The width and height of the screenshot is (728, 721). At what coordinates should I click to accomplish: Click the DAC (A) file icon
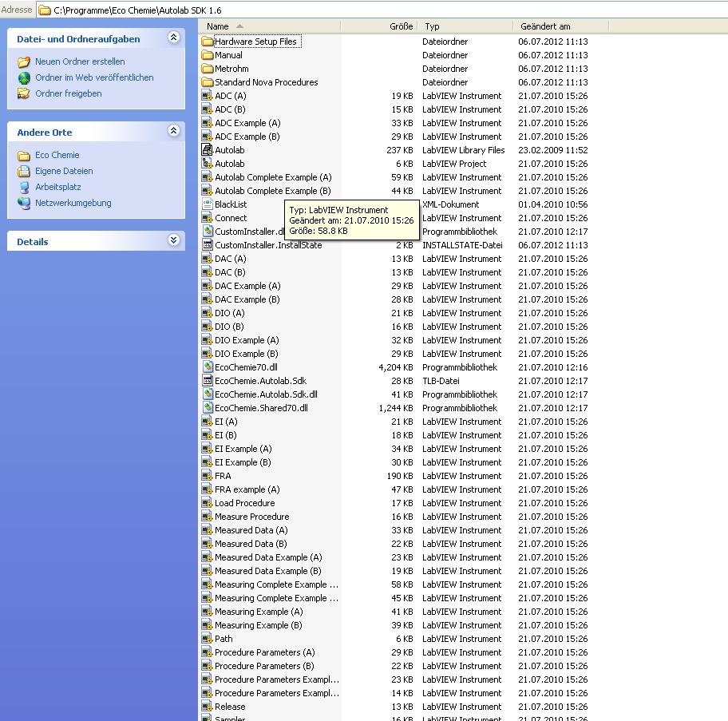(207, 259)
